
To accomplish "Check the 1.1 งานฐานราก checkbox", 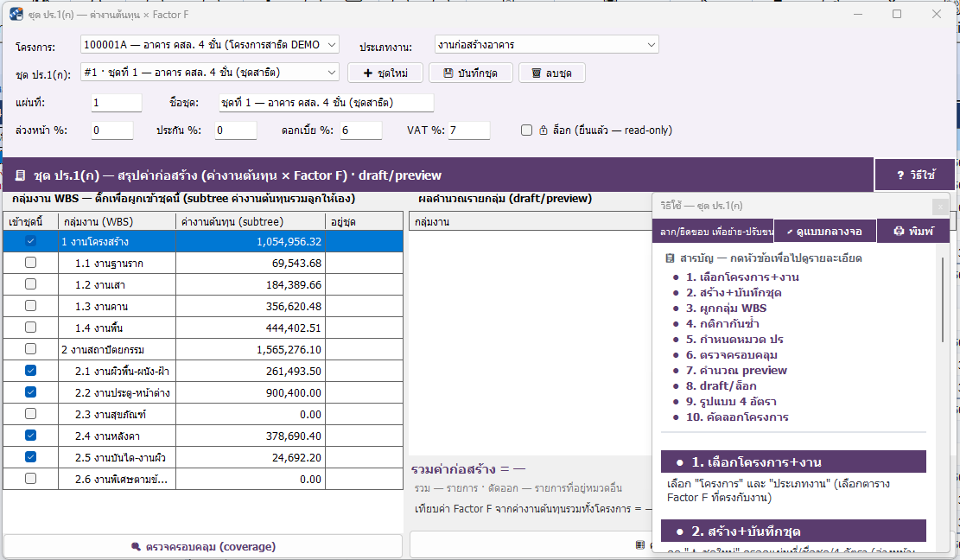I will [x=30, y=263].
